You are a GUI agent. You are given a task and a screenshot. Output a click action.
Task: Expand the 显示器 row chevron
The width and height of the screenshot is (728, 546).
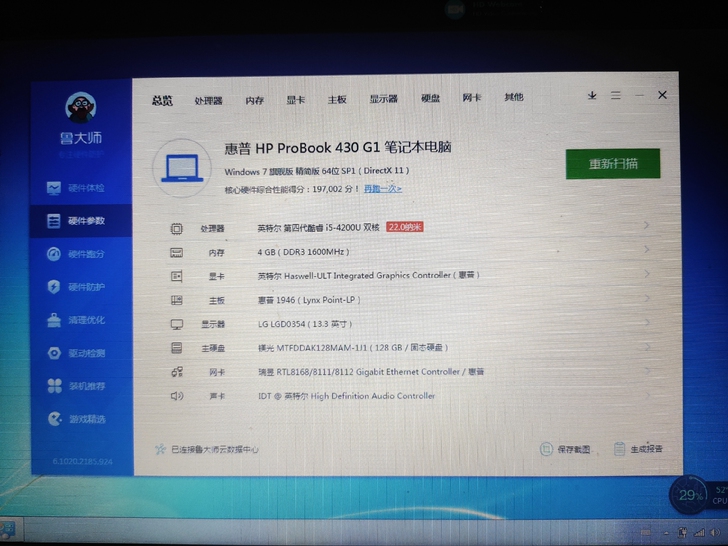coord(647,322)
